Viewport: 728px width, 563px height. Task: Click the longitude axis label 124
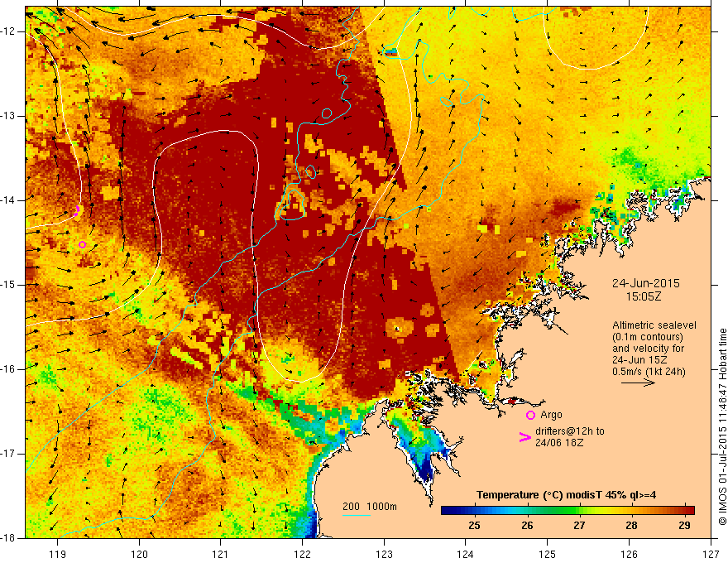(x=466, y=554)
